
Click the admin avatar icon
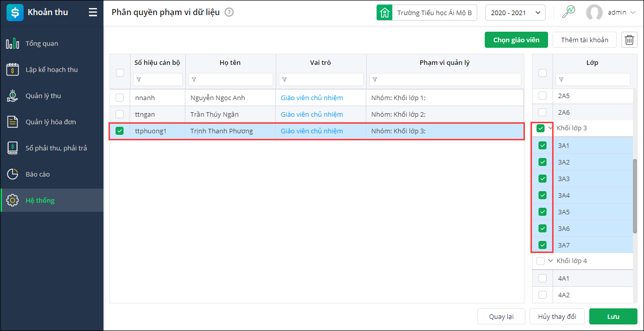point(594,13)
